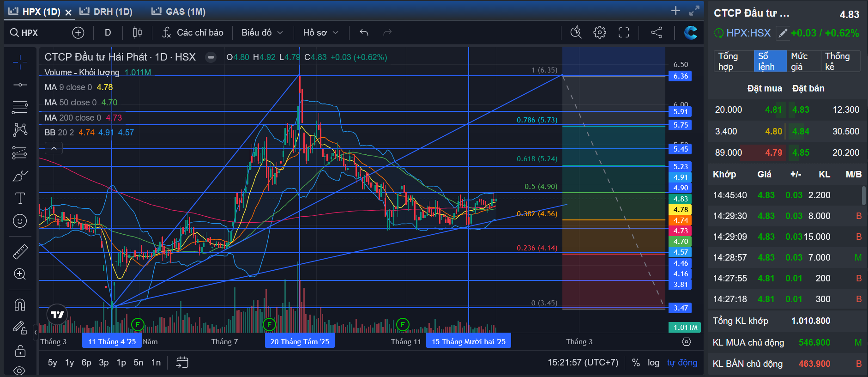
Task: Open the Sổ lệnh tab
Action: [x=770, y=61]
